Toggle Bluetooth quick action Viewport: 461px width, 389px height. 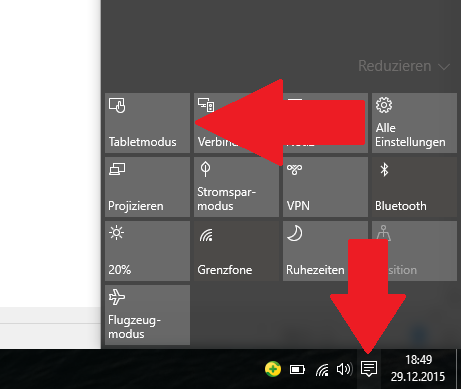(414, 187)
